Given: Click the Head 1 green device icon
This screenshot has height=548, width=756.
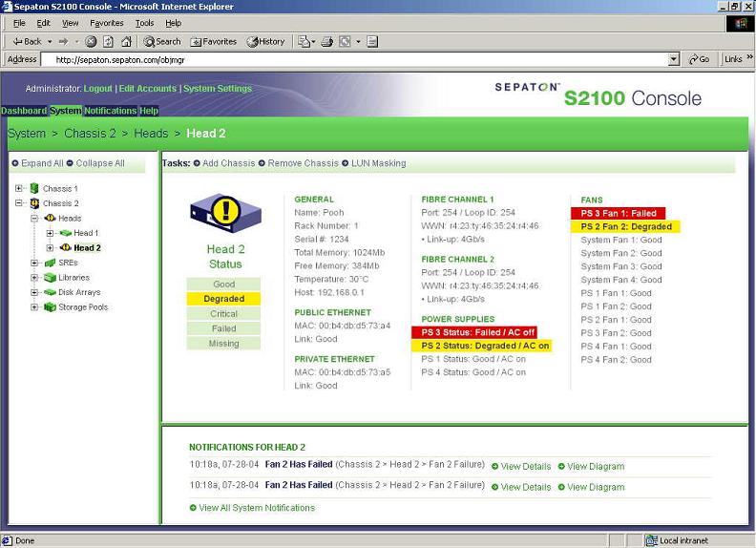Looking at the screenshot, I should [66, 233].
